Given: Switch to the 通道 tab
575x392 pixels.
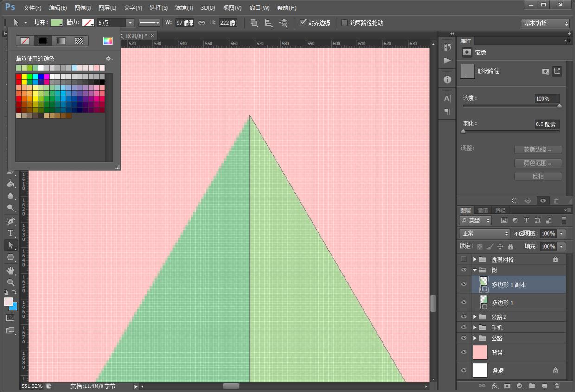Looking at the screenshot, I should click(483, 210).
